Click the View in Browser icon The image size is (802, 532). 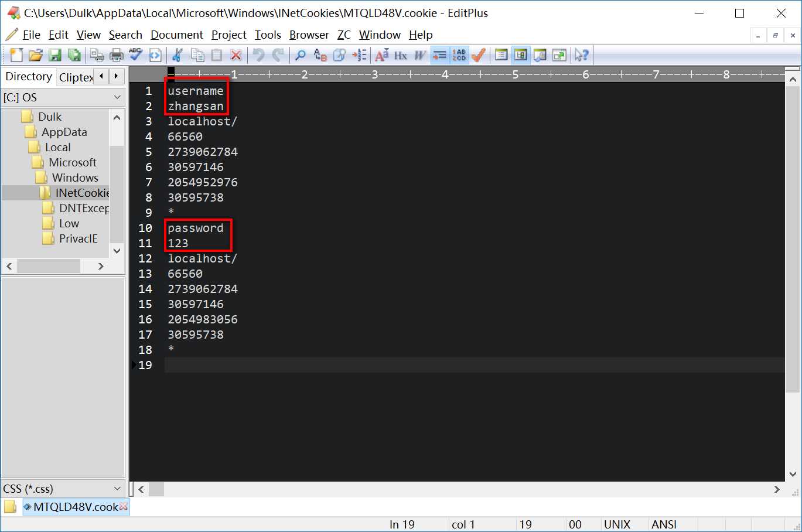tap(155, 55)
